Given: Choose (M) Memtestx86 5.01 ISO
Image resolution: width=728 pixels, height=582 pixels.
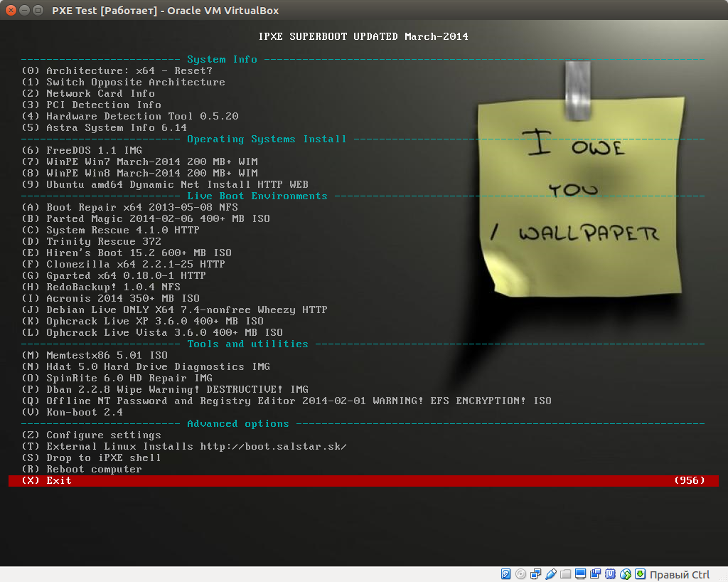Looking at the screenshot, I should (x=95, y=355).
